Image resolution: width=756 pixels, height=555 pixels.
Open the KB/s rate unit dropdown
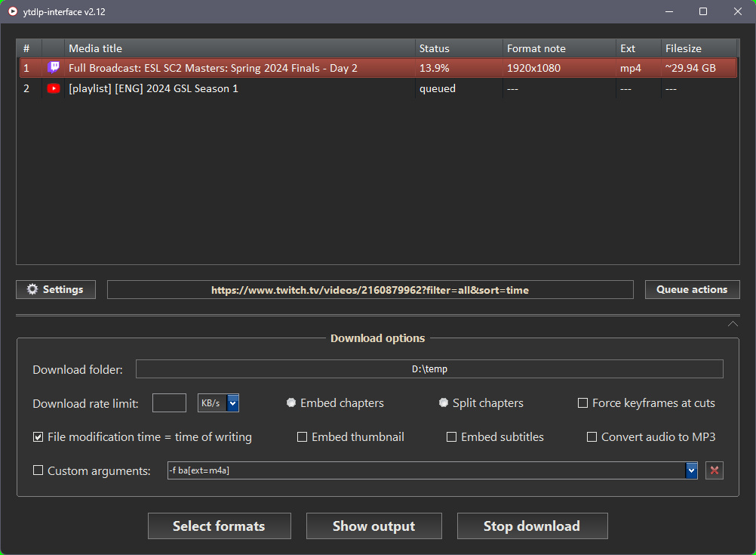(x=232, y=402)
